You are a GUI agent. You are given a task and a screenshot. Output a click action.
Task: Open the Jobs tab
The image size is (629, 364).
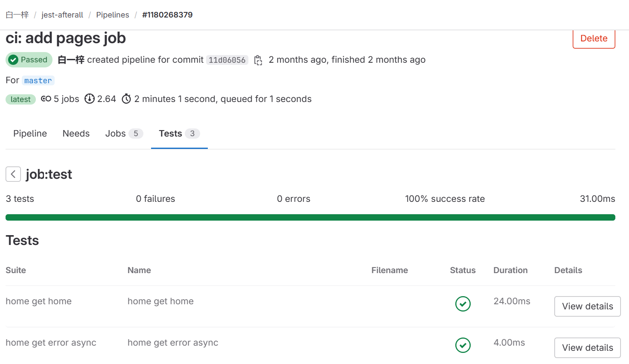(x=123, y=134)
